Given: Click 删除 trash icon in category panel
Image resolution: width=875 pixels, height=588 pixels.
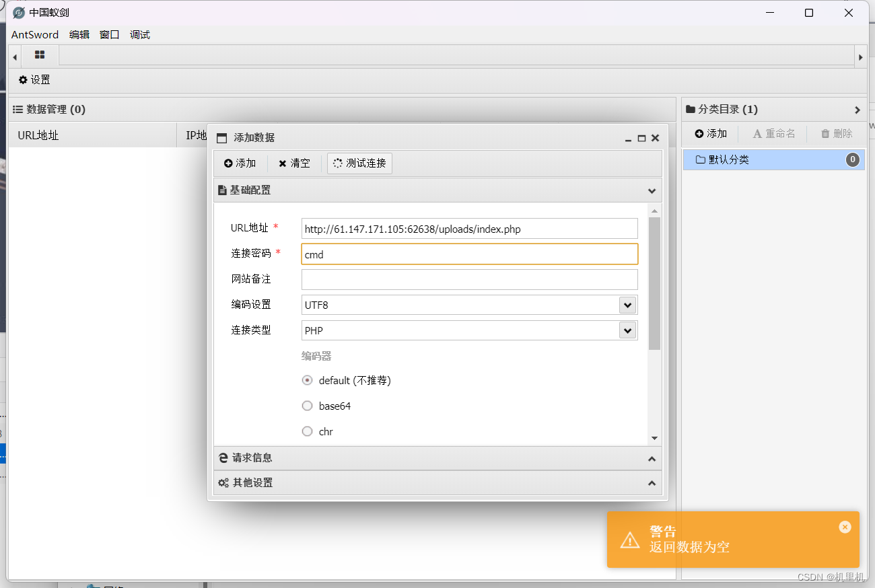Looking at the screenshot, I should (x=836, y=134).
